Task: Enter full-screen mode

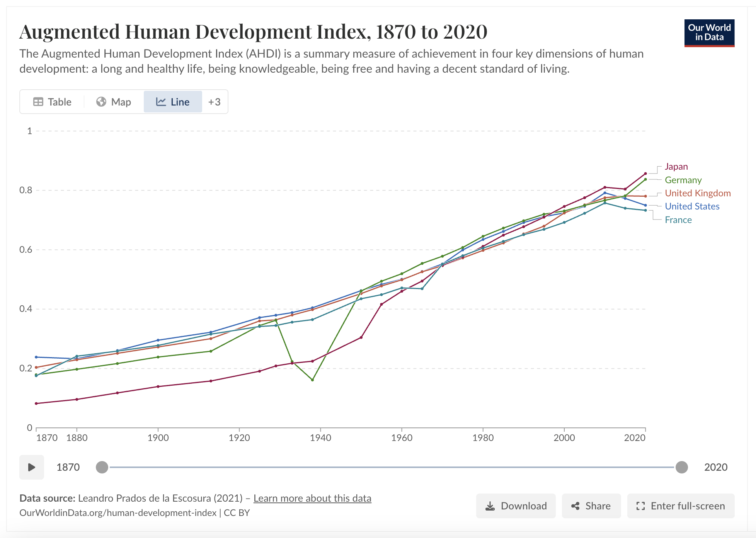Action: (x=681, y=506)
